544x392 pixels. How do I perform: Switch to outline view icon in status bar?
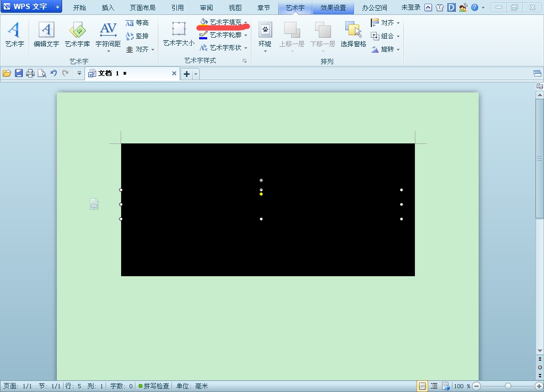[x=434, y=386]
